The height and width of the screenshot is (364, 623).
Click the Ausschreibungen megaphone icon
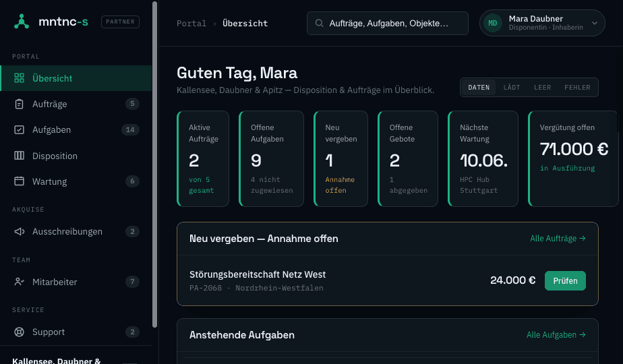pos(19,231)
